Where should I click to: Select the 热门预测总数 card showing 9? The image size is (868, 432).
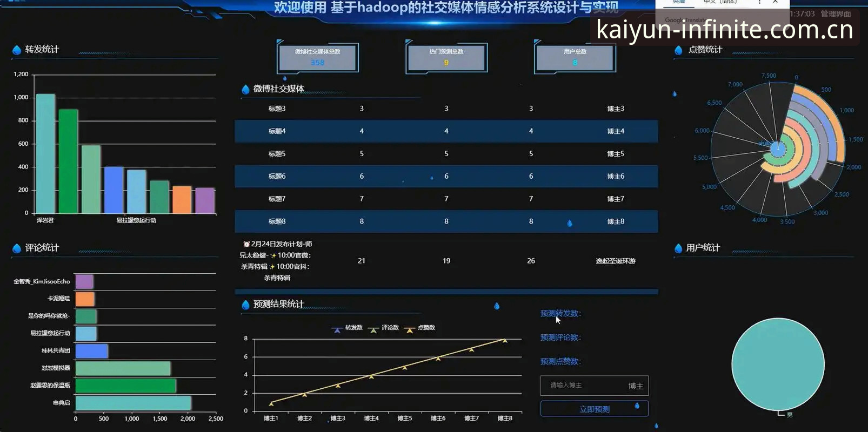click(x=446, y=58)
